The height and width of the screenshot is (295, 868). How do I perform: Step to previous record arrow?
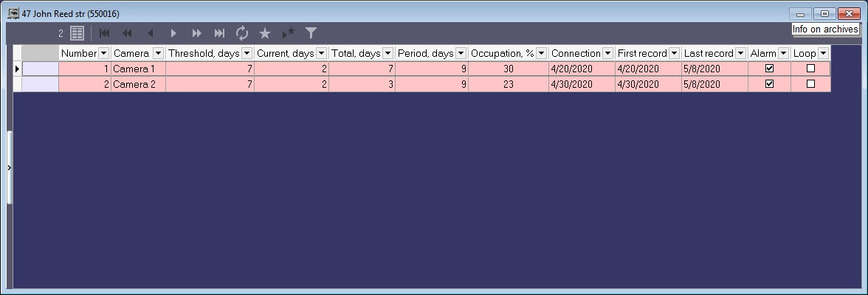click(150, 33)
